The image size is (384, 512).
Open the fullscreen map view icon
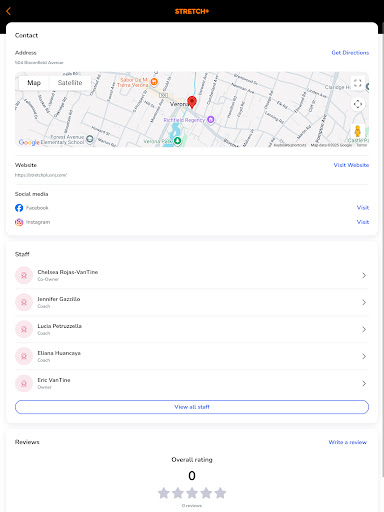(358, 83)
